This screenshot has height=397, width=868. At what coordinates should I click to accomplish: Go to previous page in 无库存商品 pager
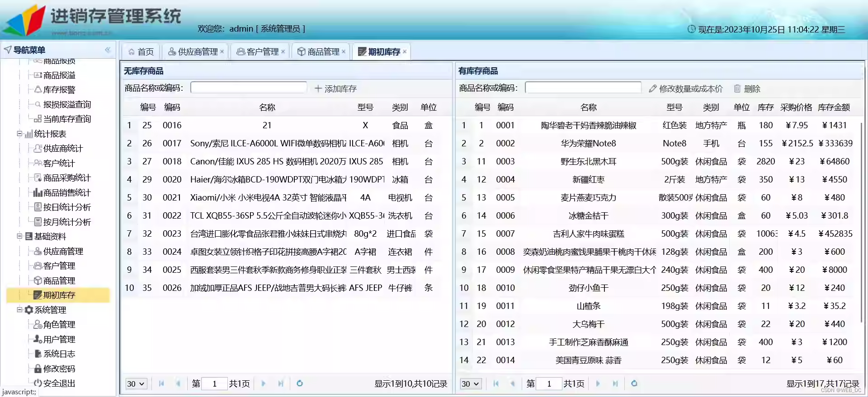pos(178,383)
